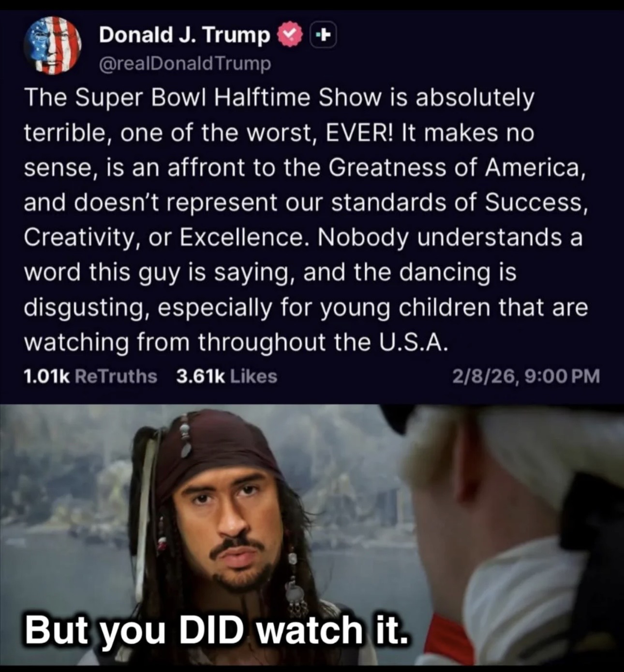Image resolution: width=624 pixels, height=672 pixels.
Task: Open the Donald J. Trump display name
Action: pyautogui.click(x=184, y=35)
